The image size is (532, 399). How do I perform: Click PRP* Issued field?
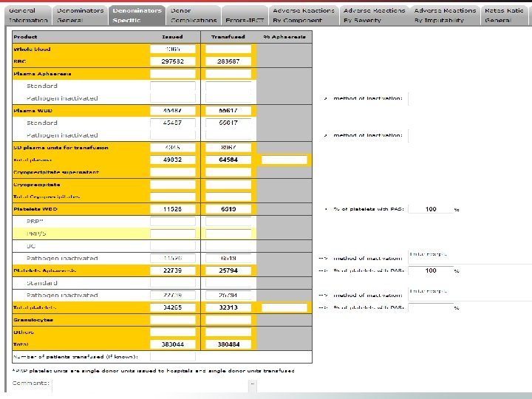173,221
